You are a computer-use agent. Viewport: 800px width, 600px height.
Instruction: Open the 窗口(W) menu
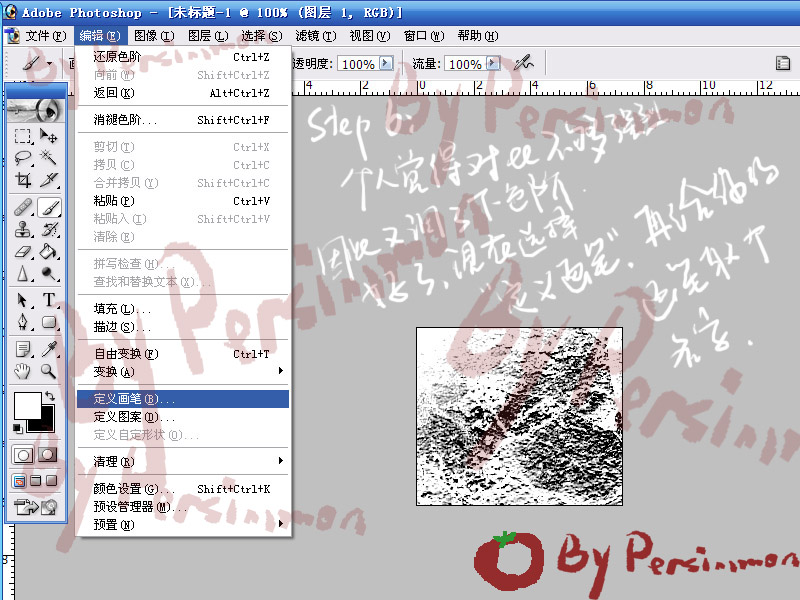[423, 36]
